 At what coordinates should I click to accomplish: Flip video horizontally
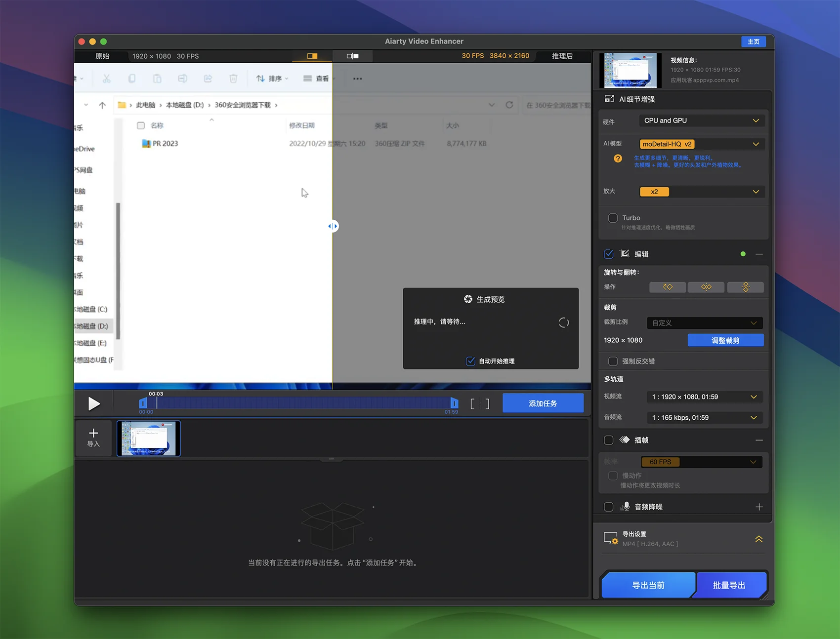tap(706, 287)
